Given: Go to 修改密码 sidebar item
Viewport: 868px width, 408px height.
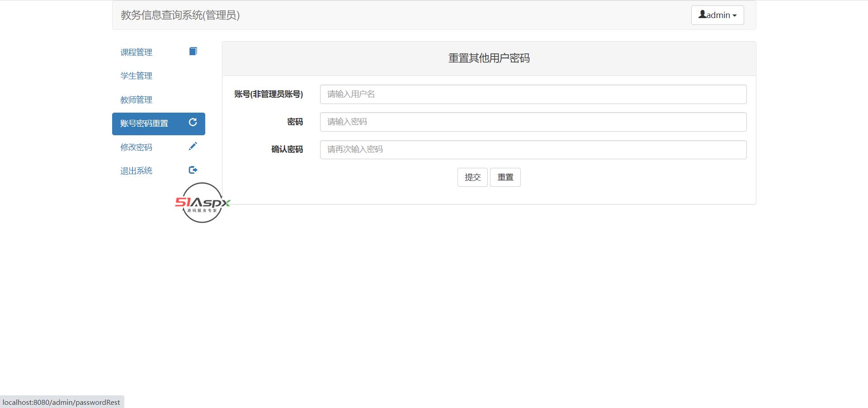Looking at the screenshot, I should (x=159, y=147).
